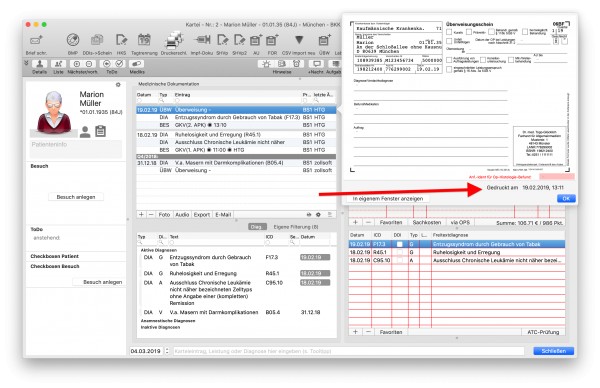600x388 pixels.
Task: Click the Details person icon
Action: pyautogui.click(x=39, y=64)
